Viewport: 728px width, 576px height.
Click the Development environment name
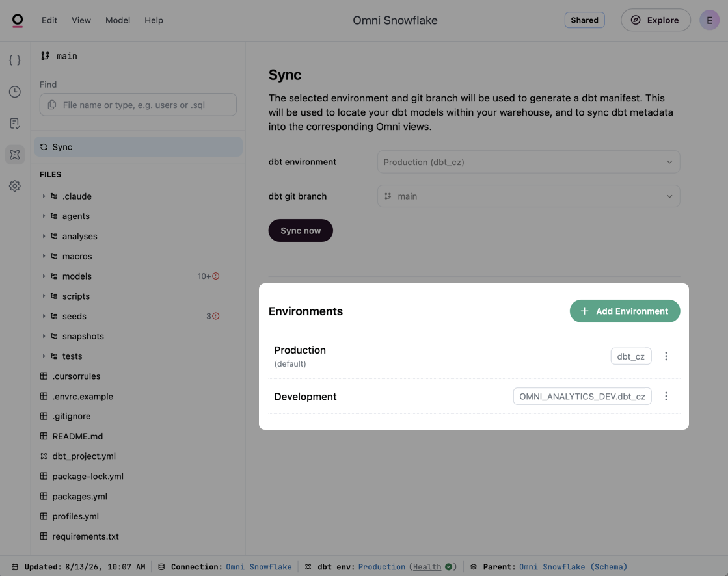point(305,397)
